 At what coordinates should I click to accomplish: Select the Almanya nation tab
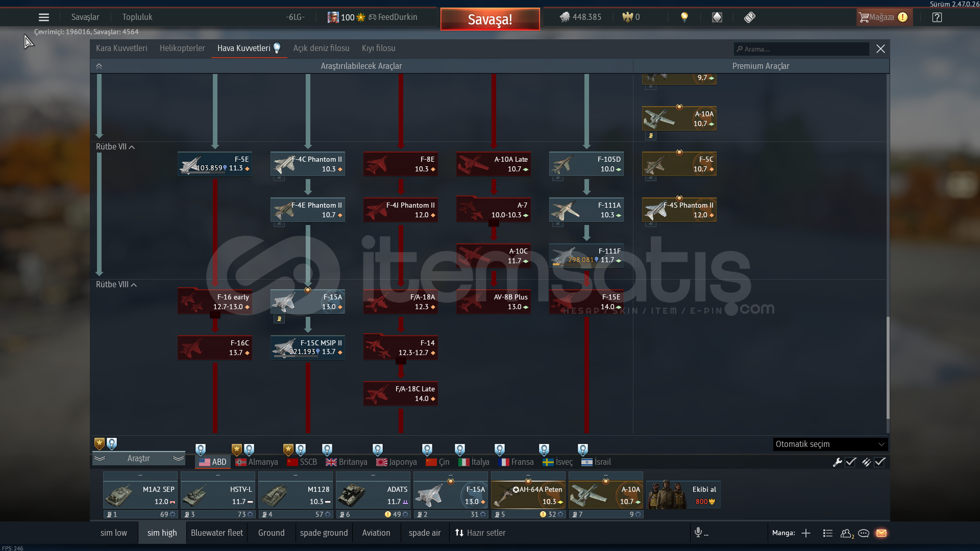[257, 462]
